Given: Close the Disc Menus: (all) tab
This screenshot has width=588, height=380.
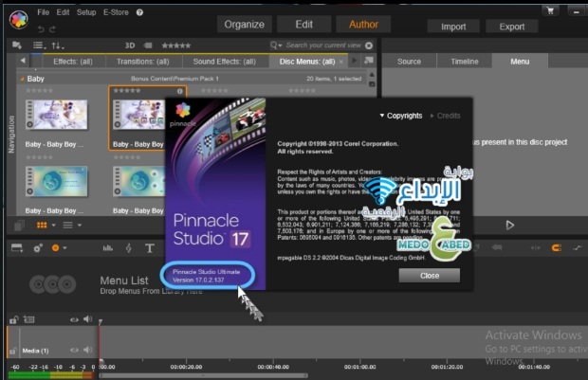Looking at the screenshot, I should [x=340, y=62].
